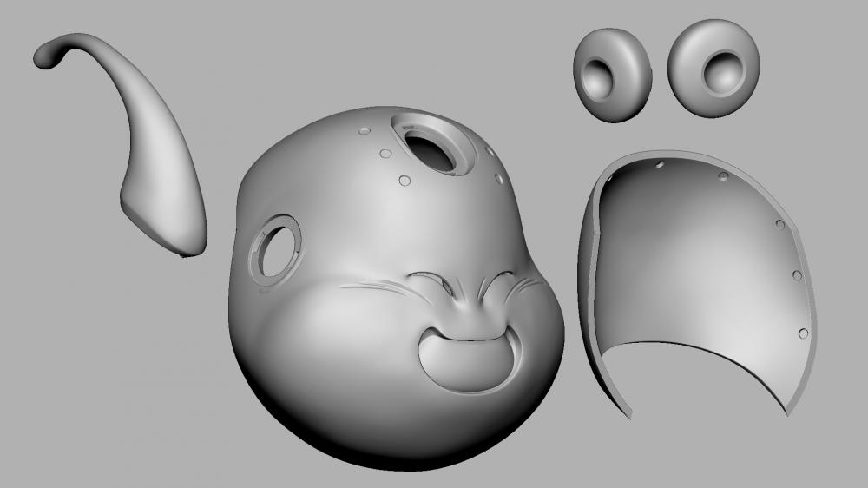Click the lowest of three small holes on head
Viewport: 868px width, 488px height.
404,181
